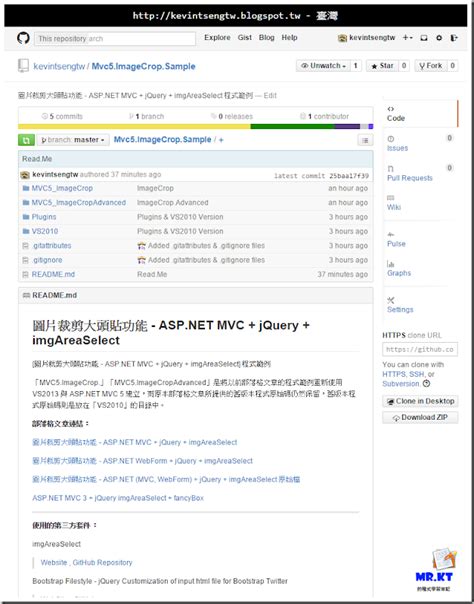Open Mvc5.ImageCrop.Sample repository title link
This screenshot has width=474, height=604.
143,66
